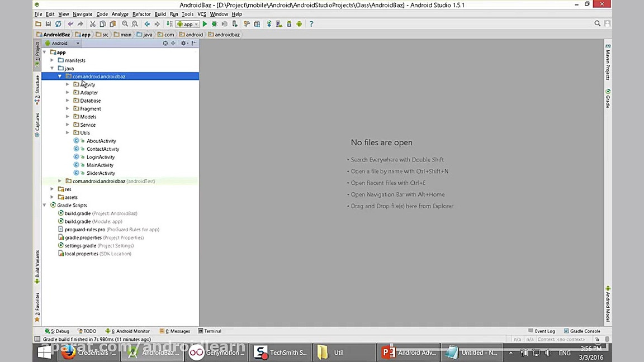
Task: Navigate Back with the left arrow icon
Action: point(147,24)
